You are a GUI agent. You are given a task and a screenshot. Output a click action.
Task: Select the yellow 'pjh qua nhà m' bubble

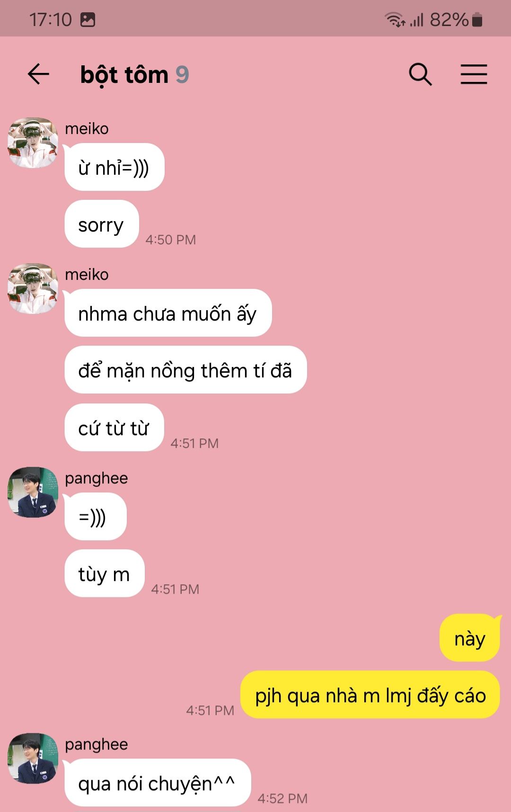pos(370,695)
